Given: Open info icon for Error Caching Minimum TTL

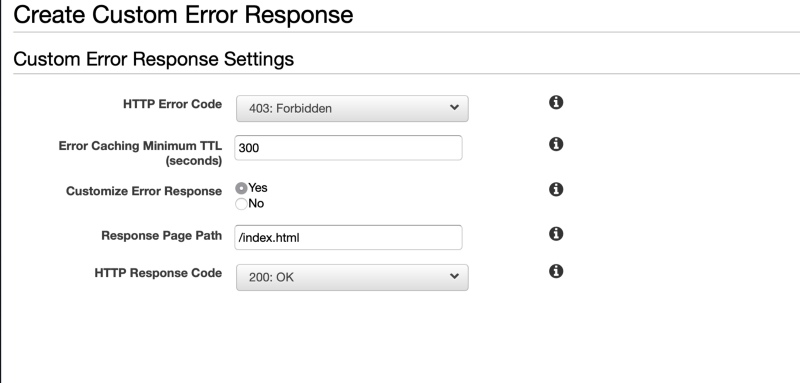Looking at the screenshot, I should pyautogui.click(x=556, y=144).
